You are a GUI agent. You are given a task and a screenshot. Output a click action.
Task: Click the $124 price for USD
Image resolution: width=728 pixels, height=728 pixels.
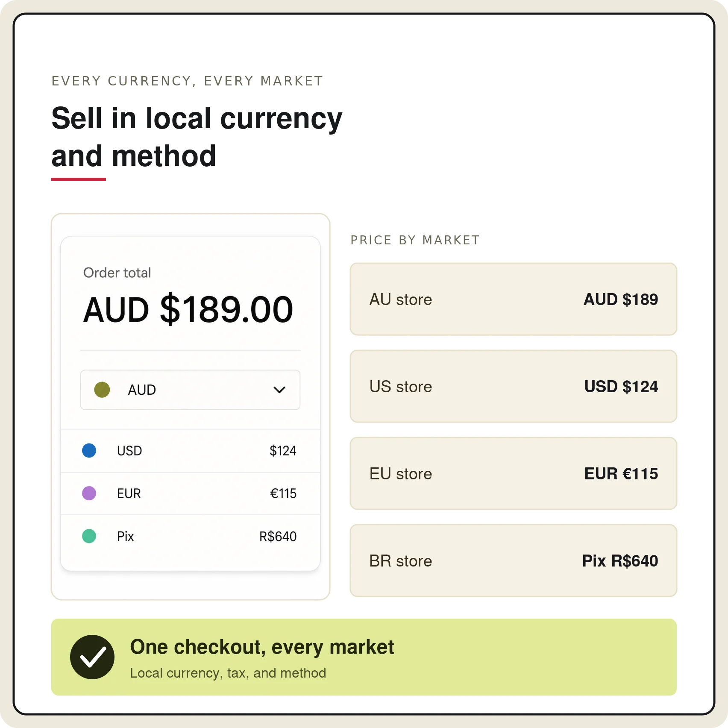pyautogui.click(x=283, y=451)
